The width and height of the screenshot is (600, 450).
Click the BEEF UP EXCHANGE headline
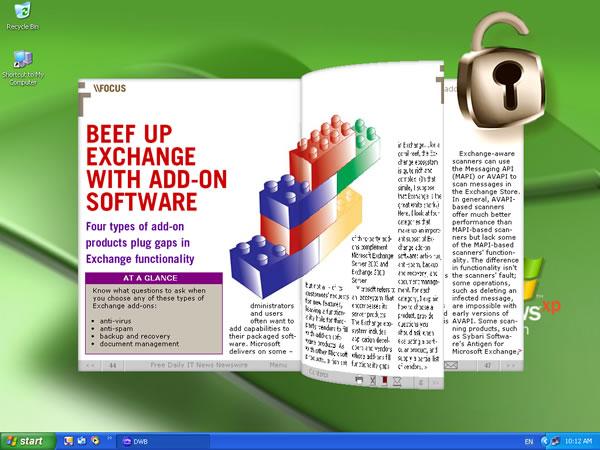(x=156, y=168)
